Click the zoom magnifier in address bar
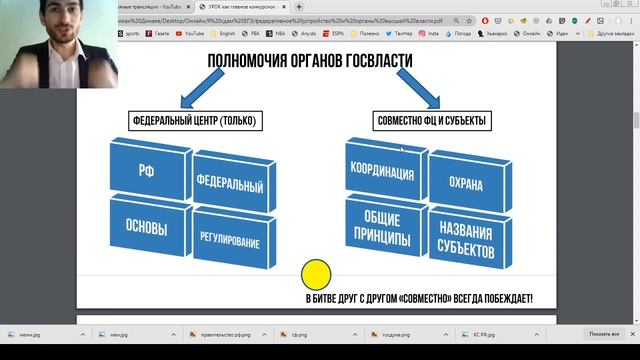 click(456, 20)
